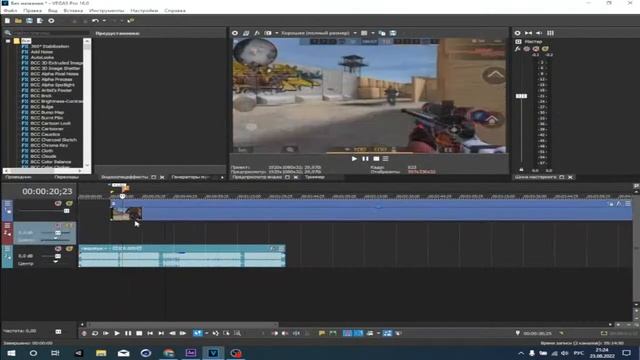This screenshot has width=640, height=360.
Task: Open the Edit menu
Action: pyautogui.click(x=32, y=11)
